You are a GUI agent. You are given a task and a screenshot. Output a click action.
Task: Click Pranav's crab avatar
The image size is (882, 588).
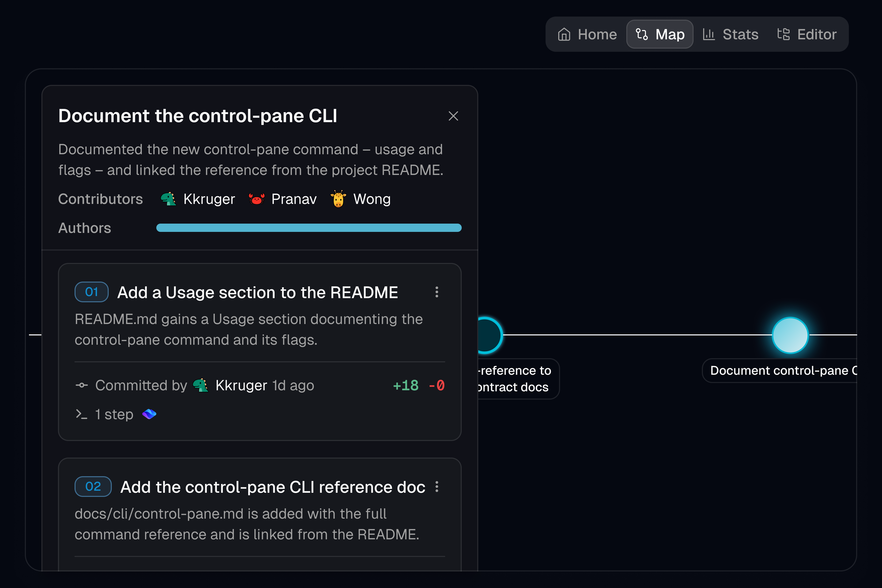(256, 199)
